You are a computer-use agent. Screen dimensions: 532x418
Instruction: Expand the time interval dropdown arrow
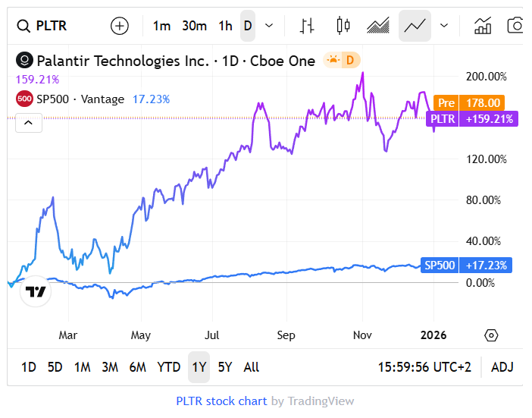(x=269, y=26)
